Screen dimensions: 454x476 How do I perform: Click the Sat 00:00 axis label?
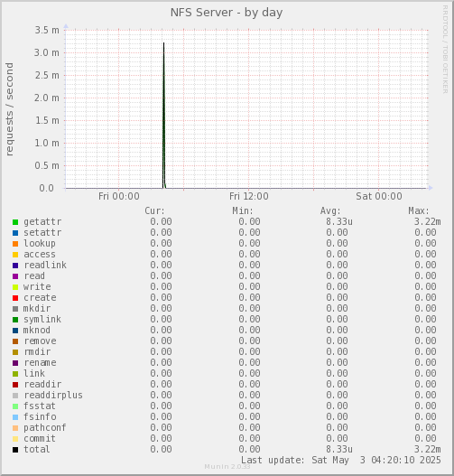coord(379,196)
